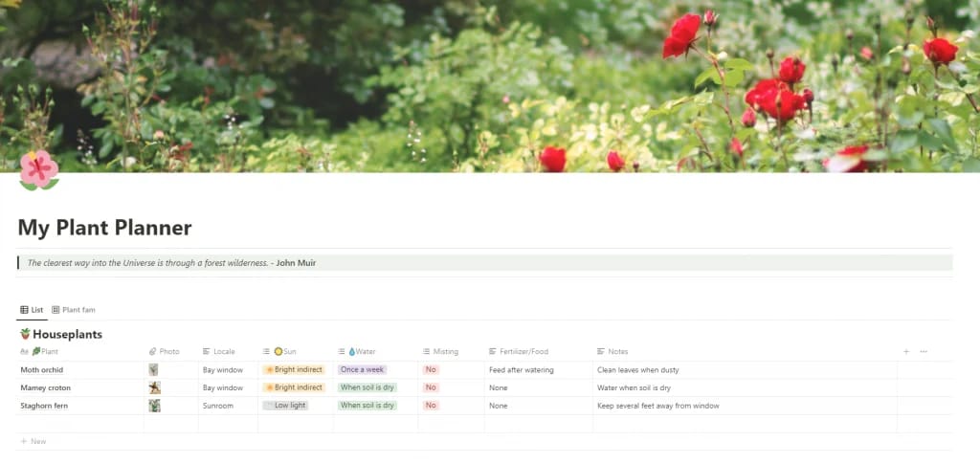Click the Misting No tag for Mamey croton
Image resolution: width=980 pixels, height=464 pixels.
tap(431, 387)
